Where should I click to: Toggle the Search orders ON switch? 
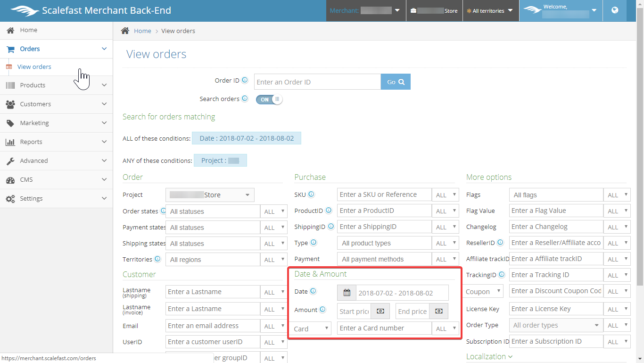click(x=269, y=99)
